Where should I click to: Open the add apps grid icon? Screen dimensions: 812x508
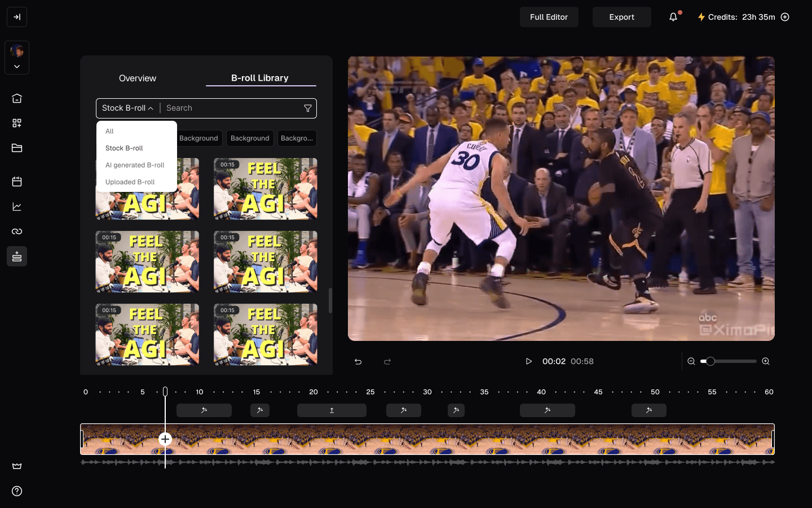[17, 123]
